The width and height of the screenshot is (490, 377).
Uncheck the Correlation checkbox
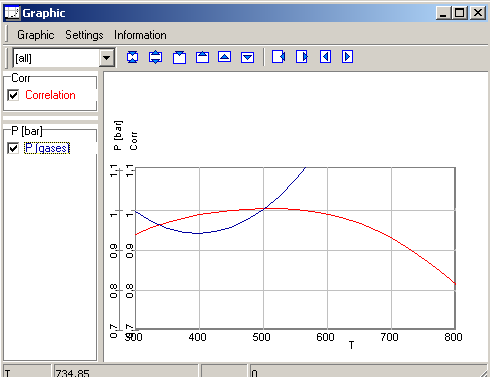tap(13, 95)
